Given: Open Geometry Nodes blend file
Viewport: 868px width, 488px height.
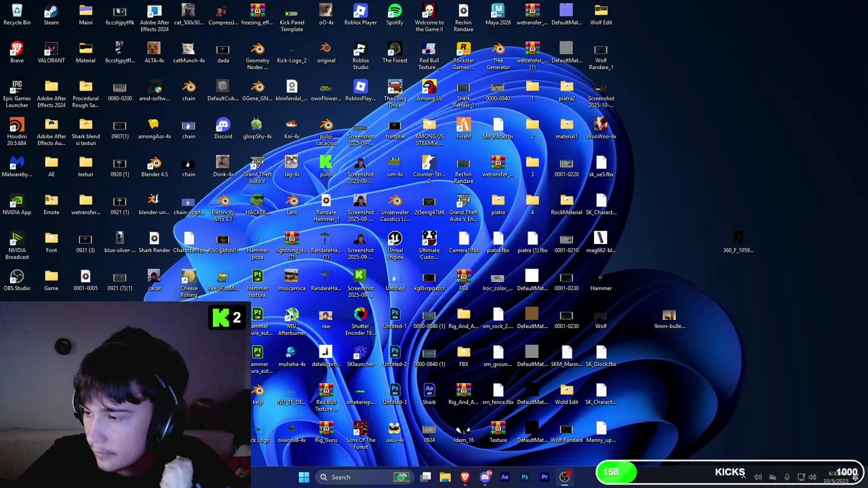Looking at the screenshot, I should point(258,56).
